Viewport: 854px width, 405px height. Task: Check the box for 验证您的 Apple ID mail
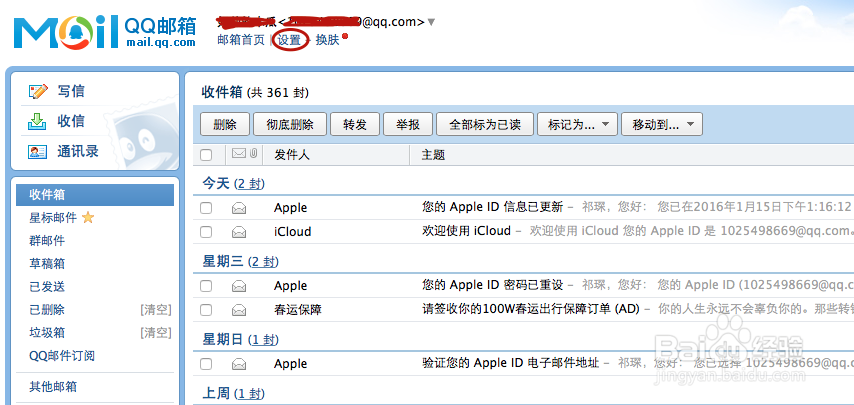[x=206, y=364]
